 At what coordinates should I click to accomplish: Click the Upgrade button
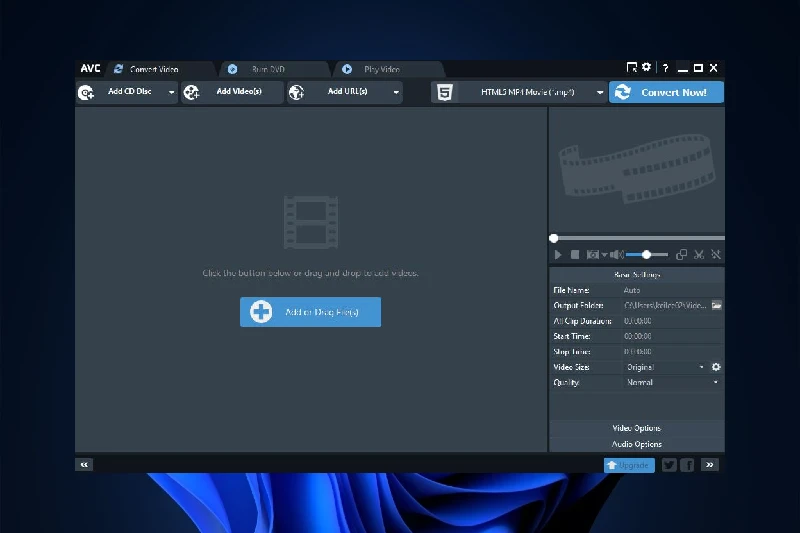(x=629, y=465)
